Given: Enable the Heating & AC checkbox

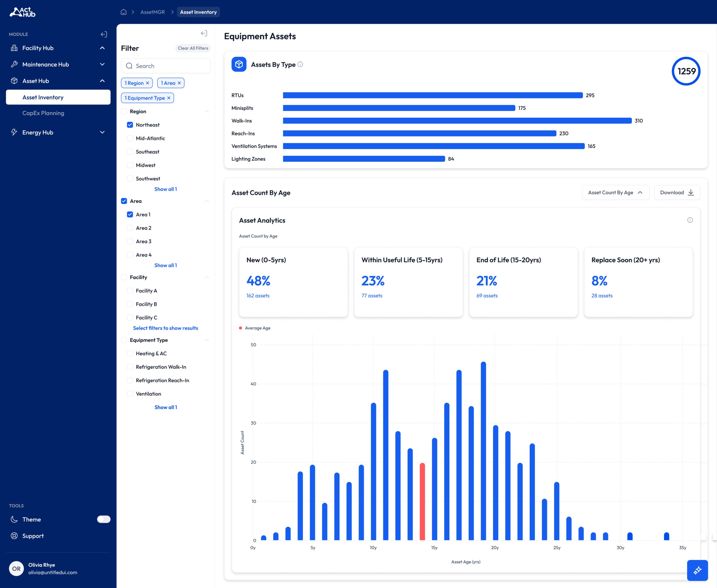Looking at the screenshot, I should 130,353.
